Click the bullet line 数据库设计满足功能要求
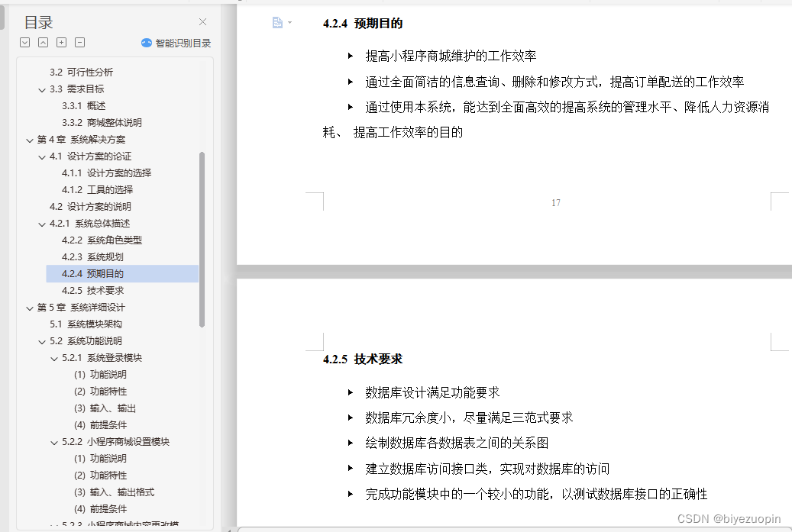The height and width of the screenshot is (532, 792). coord(432,392)
